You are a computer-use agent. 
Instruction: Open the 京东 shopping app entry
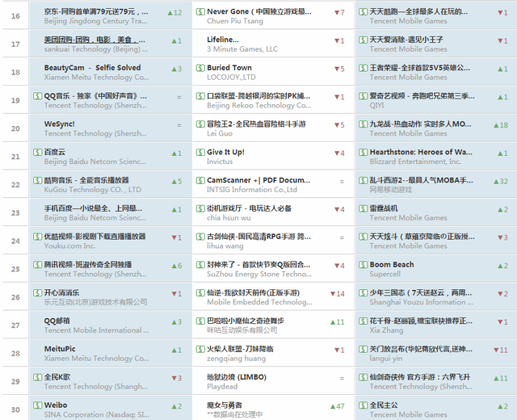(96, 12)
